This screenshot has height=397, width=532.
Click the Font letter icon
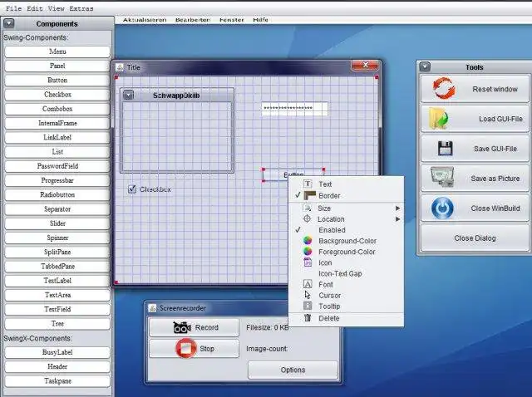point(308,284)
